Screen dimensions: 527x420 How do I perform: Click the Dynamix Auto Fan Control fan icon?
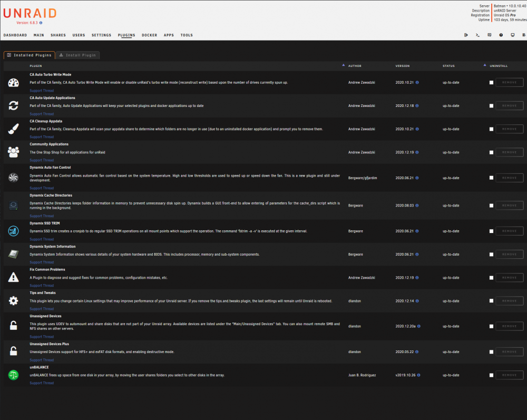pyautogui.click(x=14, y=178)
